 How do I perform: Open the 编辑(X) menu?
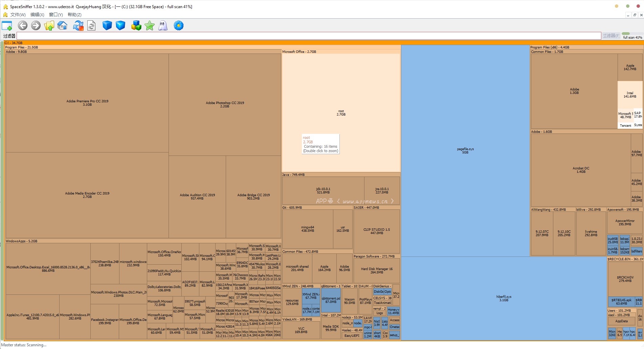coord(37,15)
